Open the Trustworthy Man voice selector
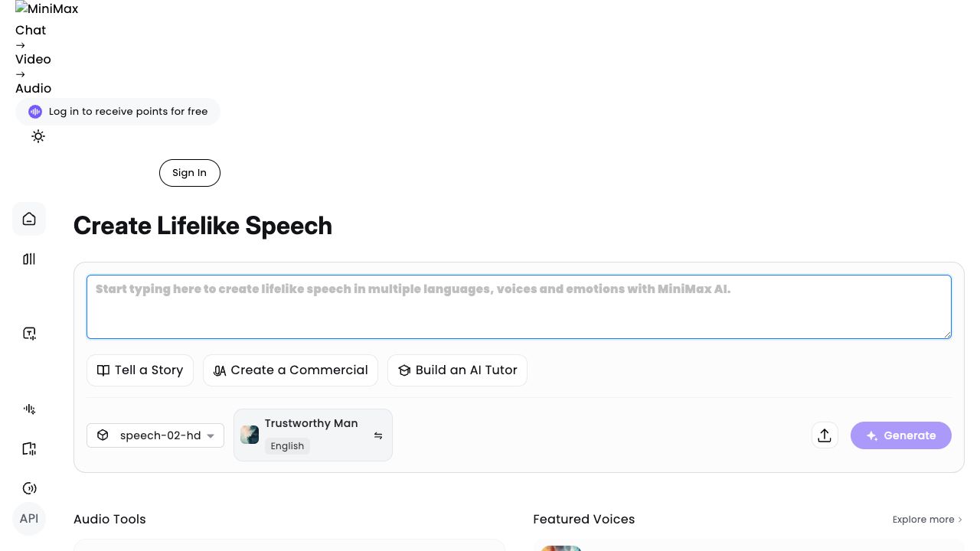The image size is (980, 551). click(x=312, y=435)
